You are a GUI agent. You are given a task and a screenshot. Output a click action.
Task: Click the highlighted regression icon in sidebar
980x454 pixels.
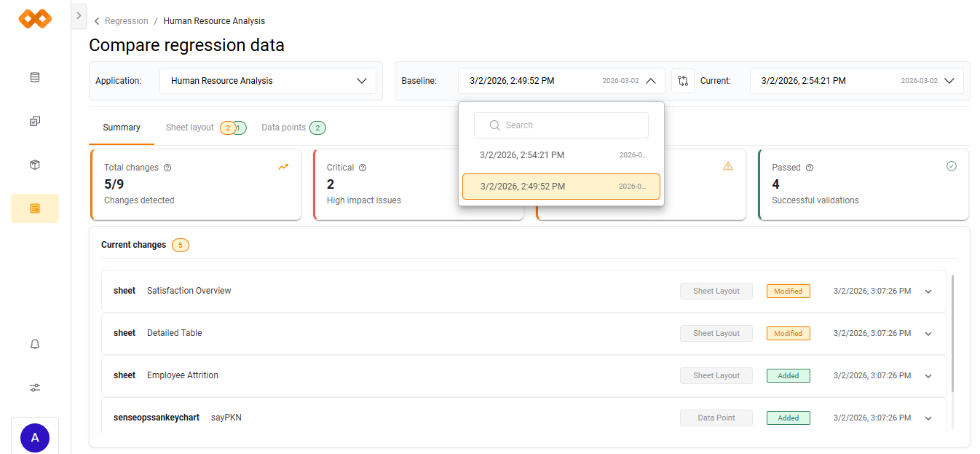[35, 208]
